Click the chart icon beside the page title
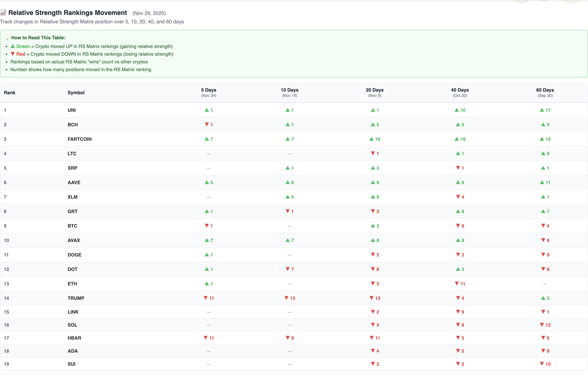The width and height of the screenshot is (588, 377). pos(3,13)
